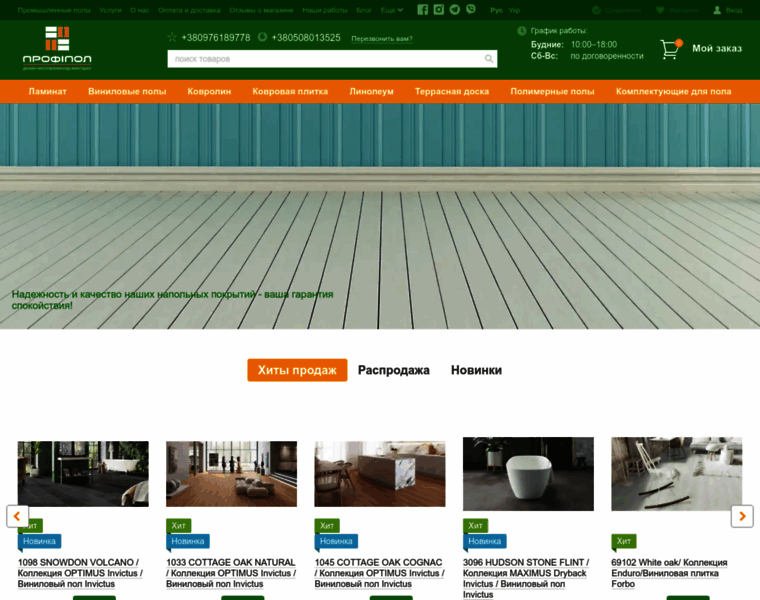760x600 pixels.
Task: Click the search magnifier icon
Action: coord(489,59)
